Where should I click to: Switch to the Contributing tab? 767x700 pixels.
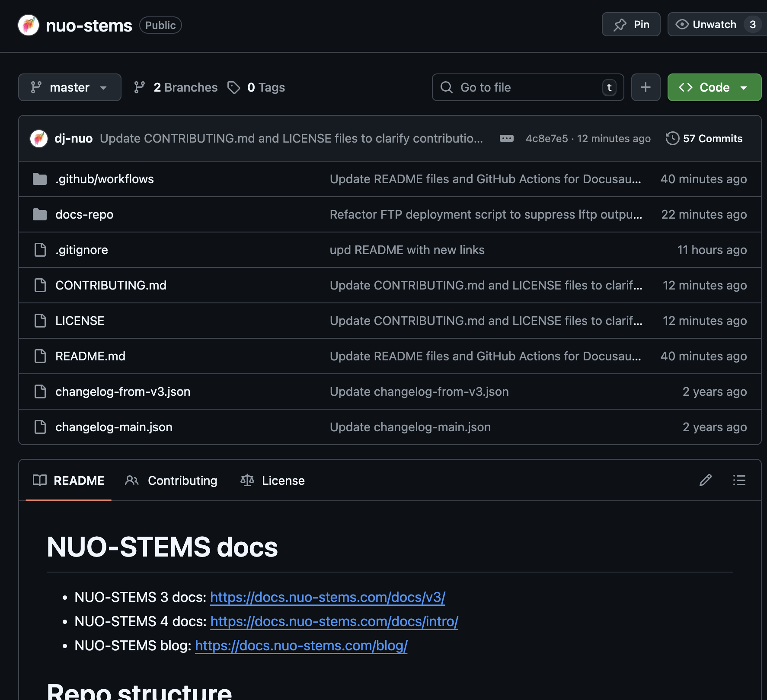pos(171,480)
